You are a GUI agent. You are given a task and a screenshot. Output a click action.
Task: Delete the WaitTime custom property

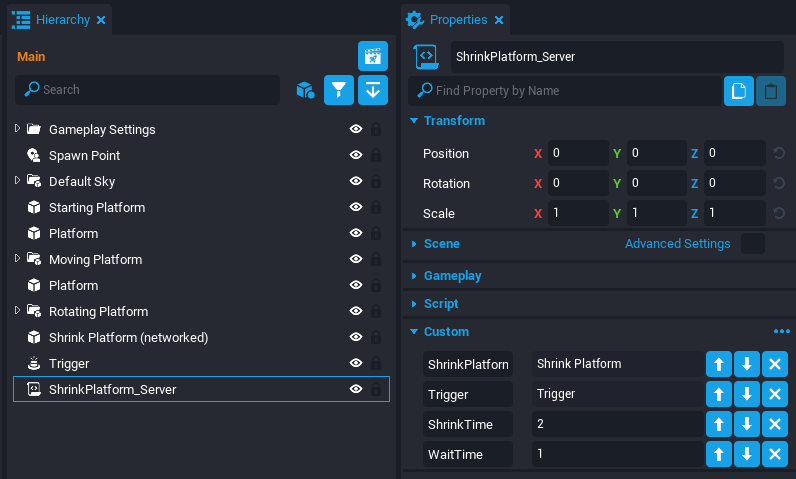[x=775, y=454]
